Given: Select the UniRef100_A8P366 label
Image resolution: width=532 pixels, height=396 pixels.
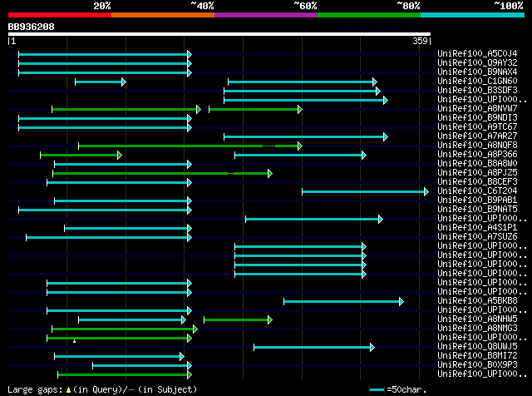Looking at the screenshot, I should point(477,154).
